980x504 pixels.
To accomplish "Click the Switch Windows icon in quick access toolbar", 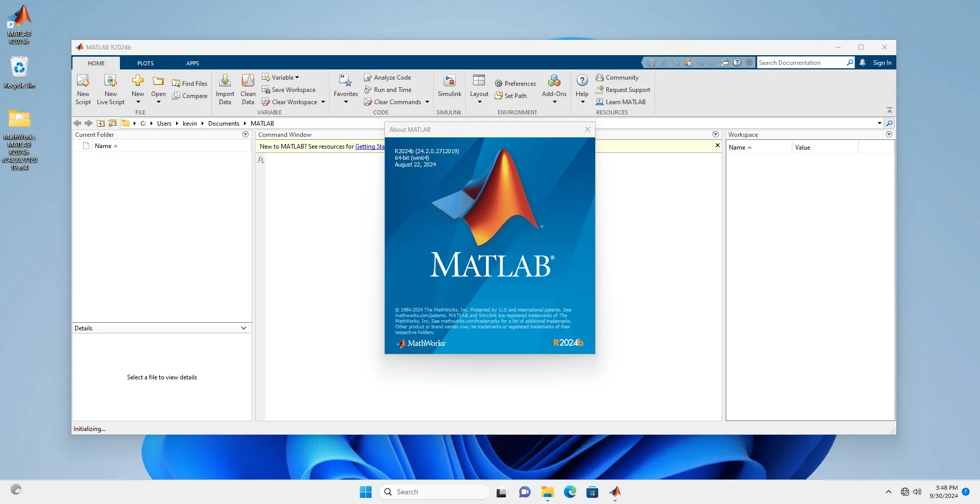I will 725,62.
